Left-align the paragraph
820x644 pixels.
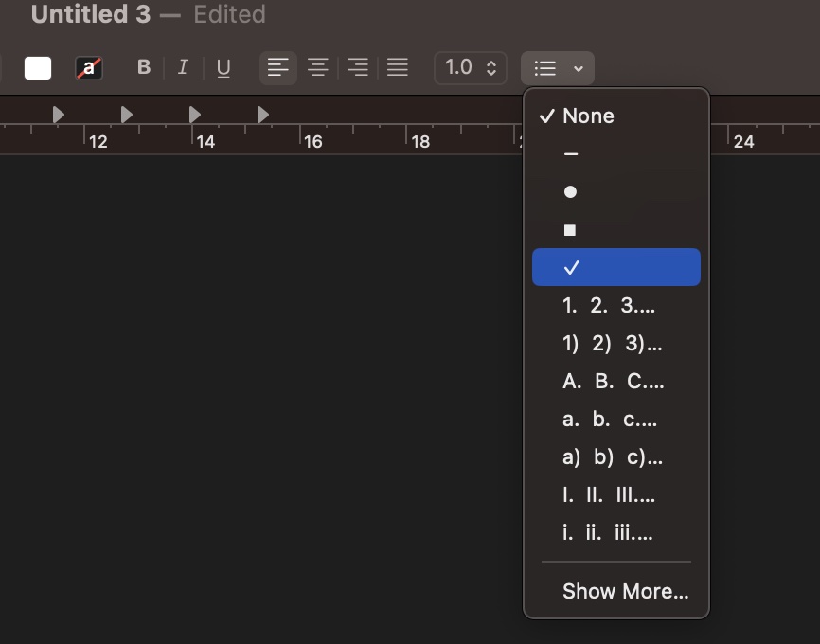click(x=277, y=67)
